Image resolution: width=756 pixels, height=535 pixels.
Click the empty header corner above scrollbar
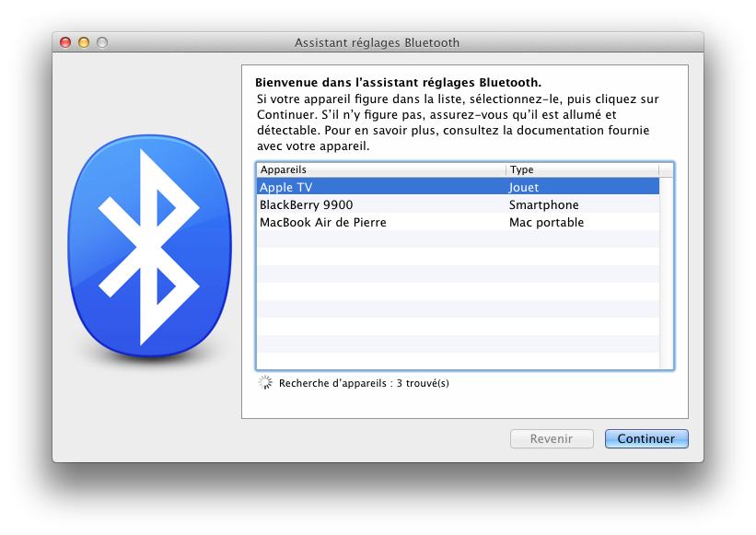click(x=666, y=169)
